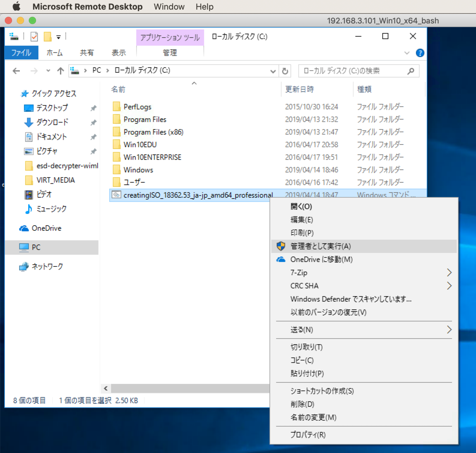Click the horizontal scrollbar left arrow
Screen dimensions: 476x453
(106, 388)
